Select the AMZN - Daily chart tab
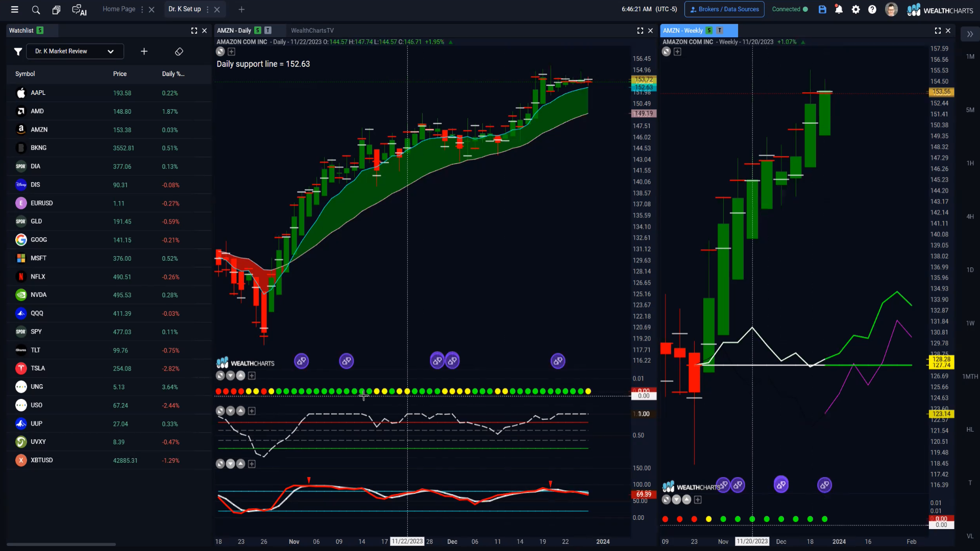 point(234,31)
